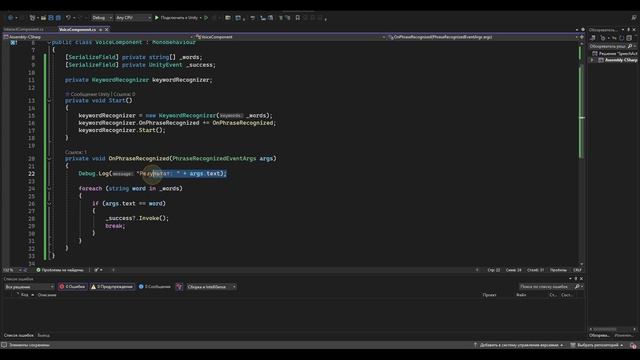Click the red 0 Errors filter icon
640x360 pixels.
click(62, 287)
